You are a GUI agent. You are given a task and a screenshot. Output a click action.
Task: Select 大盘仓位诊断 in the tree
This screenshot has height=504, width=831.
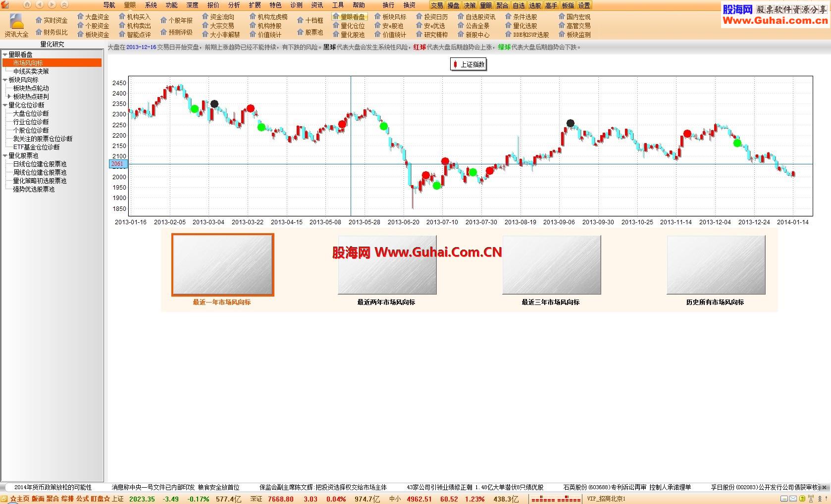tap(31, 113)
